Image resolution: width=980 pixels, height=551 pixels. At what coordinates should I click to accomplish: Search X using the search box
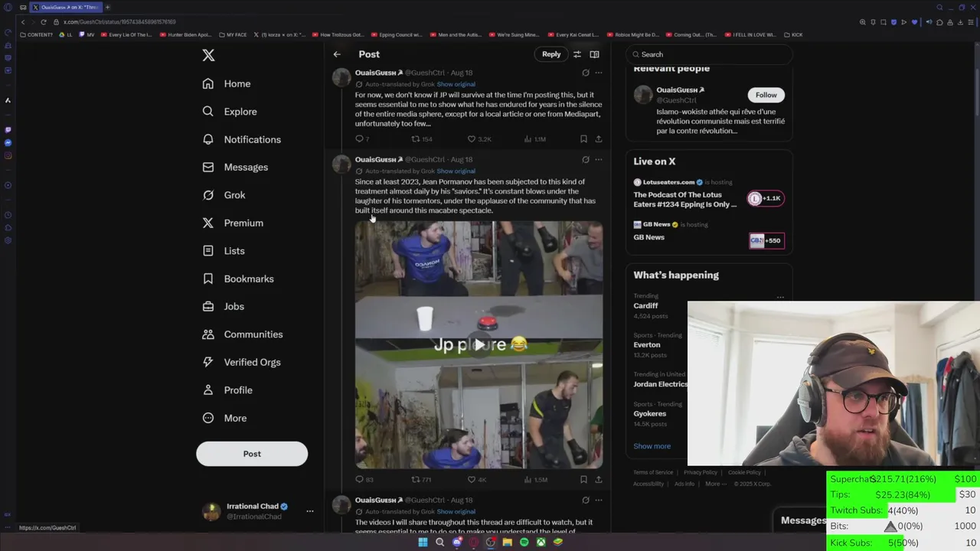pyautogui.click(x=709, y=54)
